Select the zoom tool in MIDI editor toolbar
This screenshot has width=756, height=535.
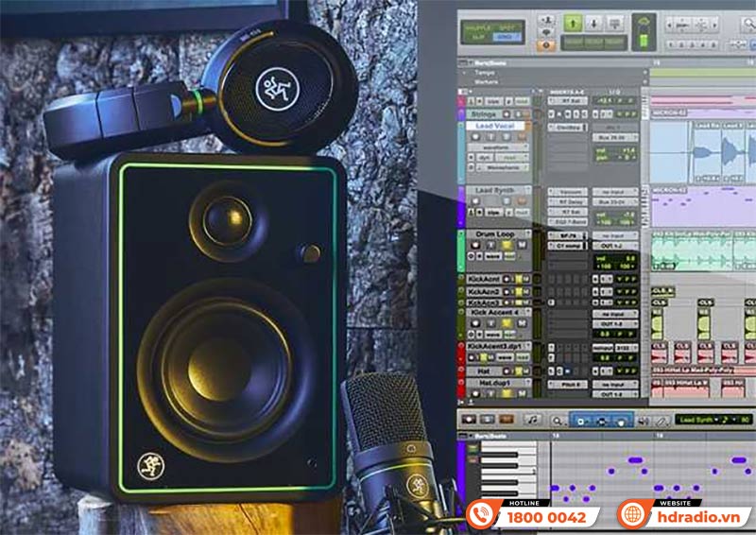tap(558, 419)
